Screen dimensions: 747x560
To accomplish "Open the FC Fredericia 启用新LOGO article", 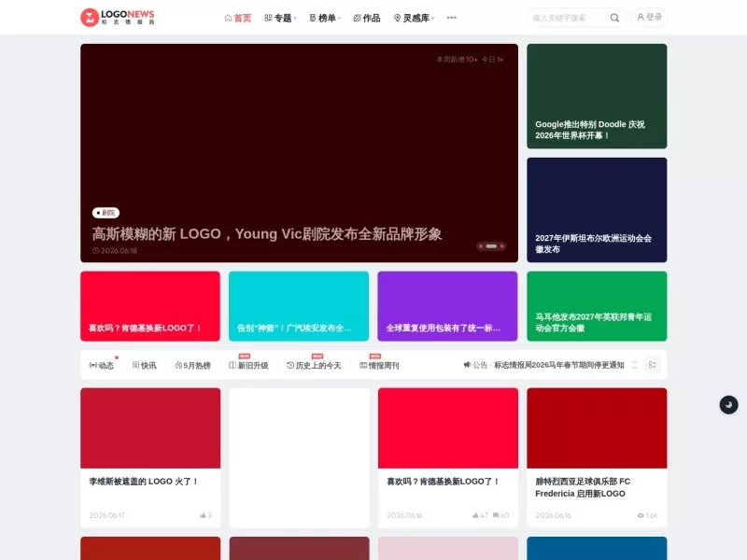I will [x=582, y=487].
